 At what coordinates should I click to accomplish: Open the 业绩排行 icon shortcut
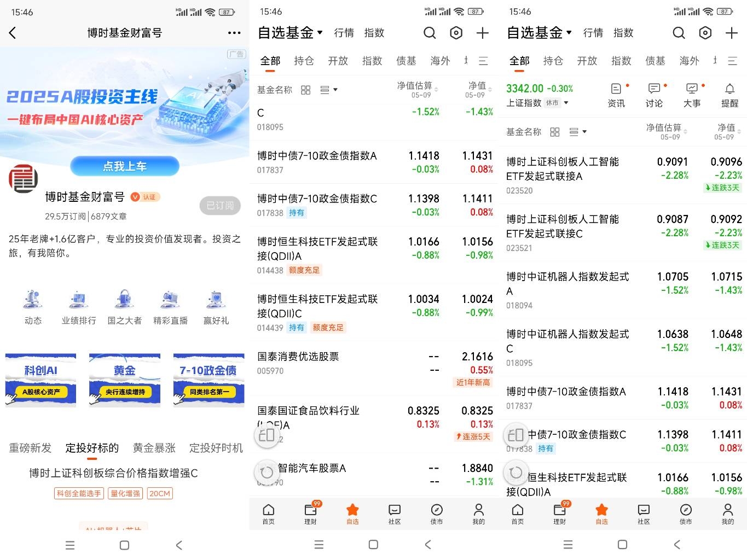click(79, 308)
